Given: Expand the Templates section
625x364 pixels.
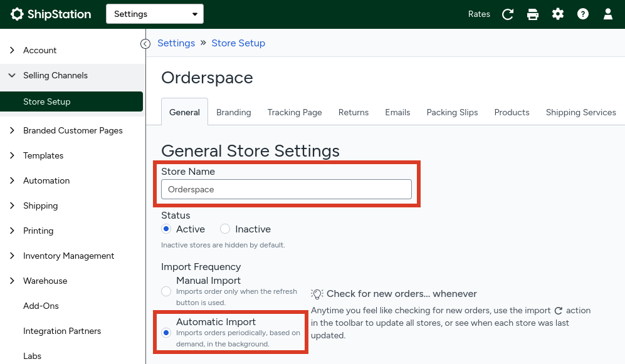Looking at the screenshot, I should pyautogui.click(x=12, y=155).
